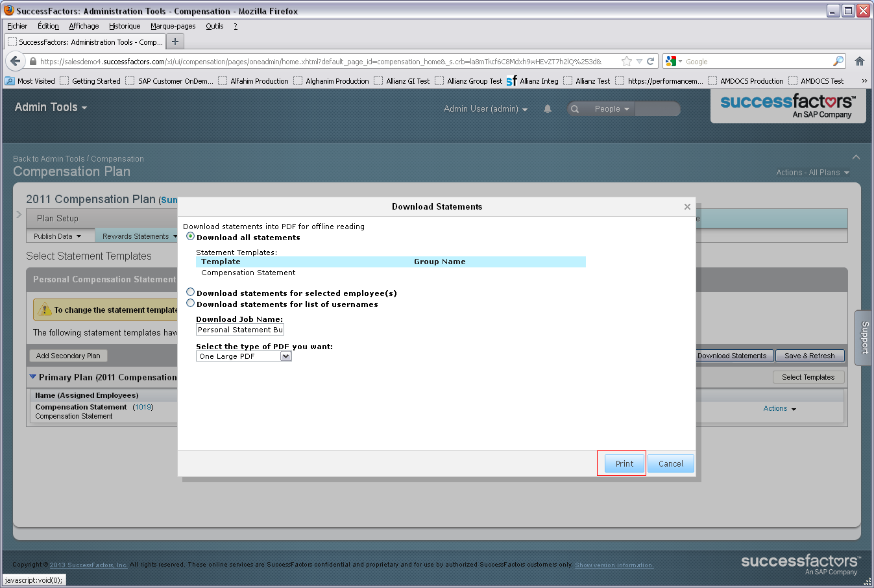The width and height of the screenshot is (874, 588).
Task: Click Show version information link
Action: point(614,565)
